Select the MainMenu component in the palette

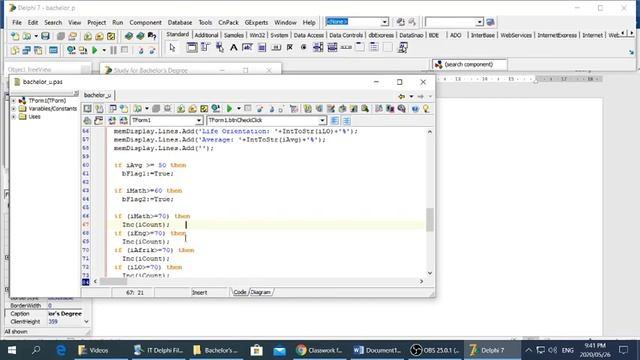[x=205, y=48]
